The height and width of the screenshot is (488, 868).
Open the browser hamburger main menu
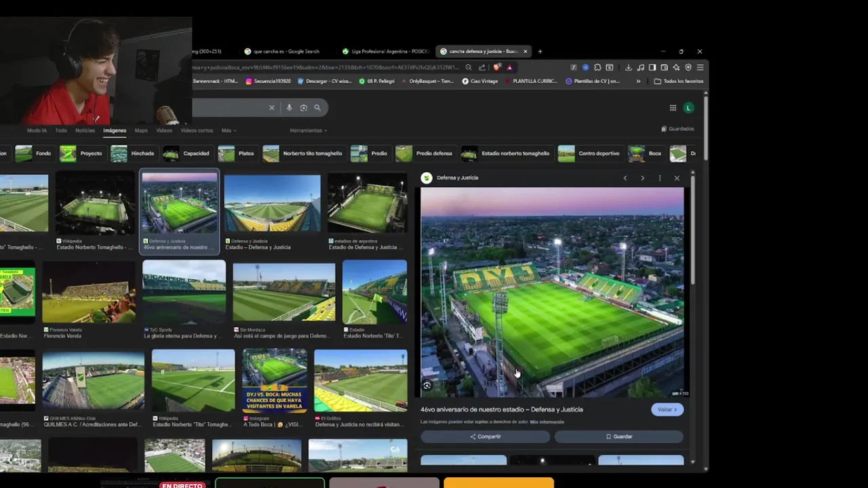pos(701,67)
